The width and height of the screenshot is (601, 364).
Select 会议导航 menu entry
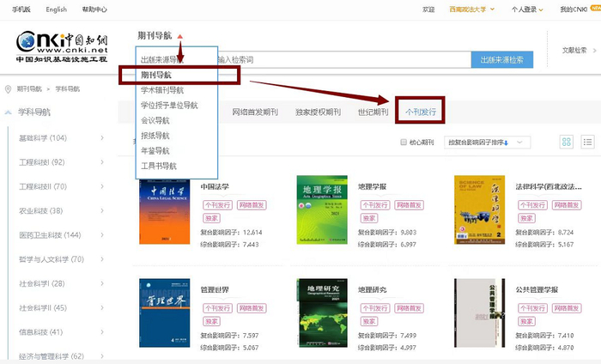pyautogui.click(x=155, y=120)
